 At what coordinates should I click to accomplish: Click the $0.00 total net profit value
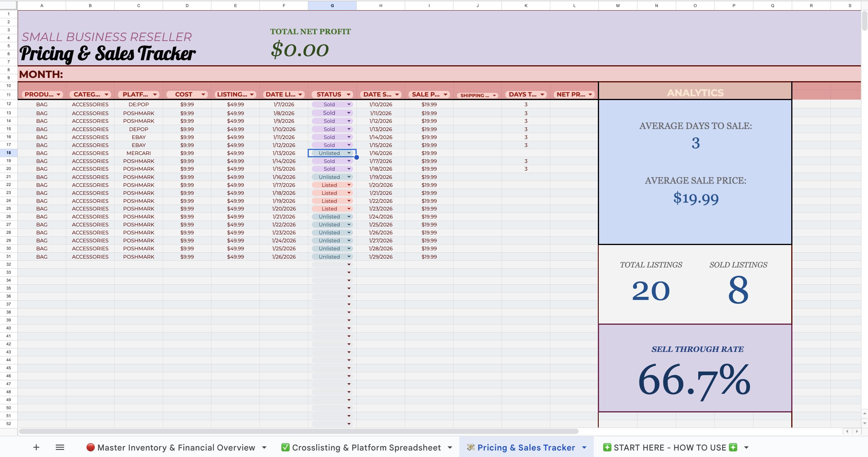pos(300,50)
